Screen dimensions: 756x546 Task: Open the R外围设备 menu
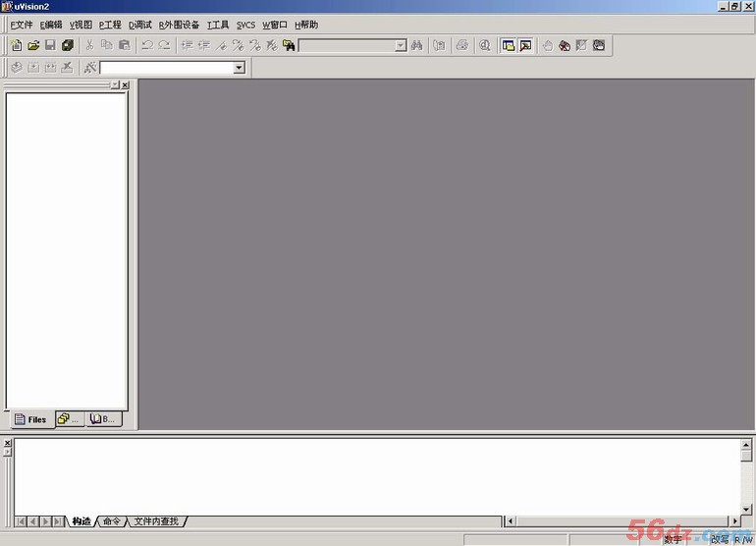point(179,26)
